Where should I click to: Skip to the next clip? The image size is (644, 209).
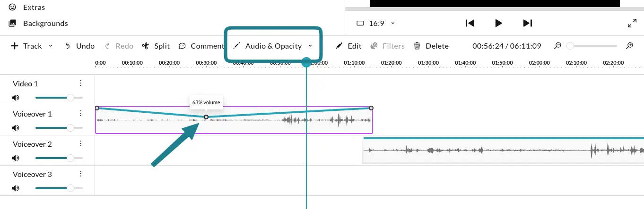528,23
